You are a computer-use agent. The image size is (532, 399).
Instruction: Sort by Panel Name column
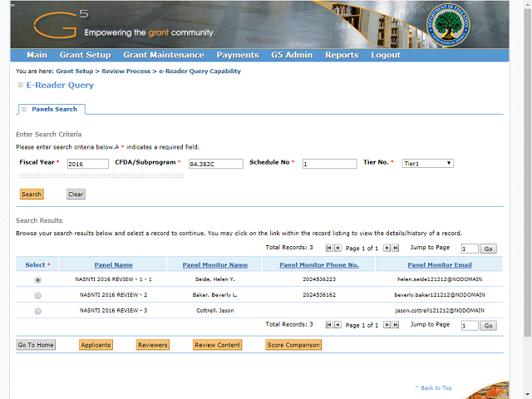113,265
